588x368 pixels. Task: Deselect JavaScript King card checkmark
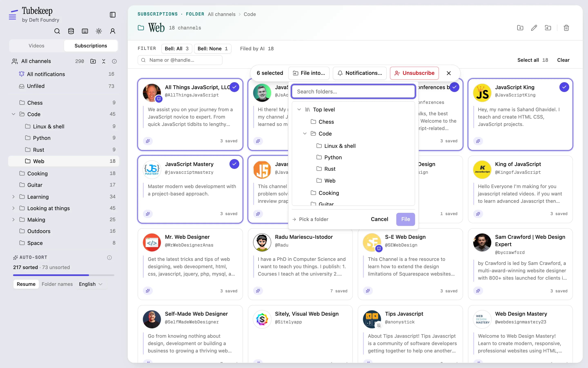point(564,87)
